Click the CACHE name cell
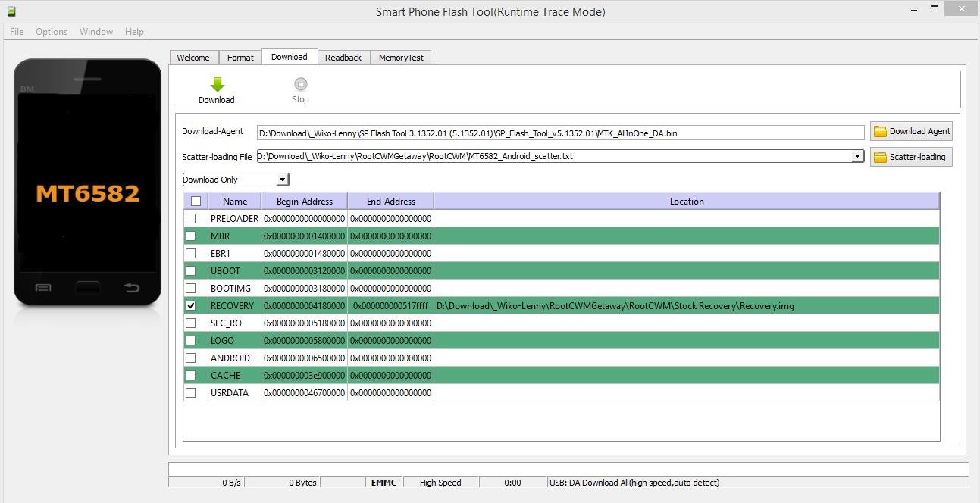The height and width of the screenshot is (503, 980). [235, 375]
